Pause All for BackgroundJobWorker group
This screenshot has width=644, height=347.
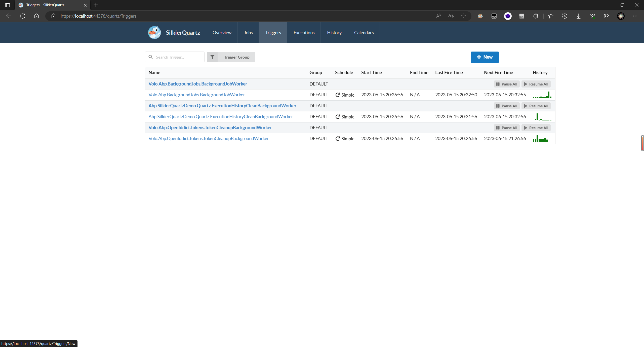[507, 84]
